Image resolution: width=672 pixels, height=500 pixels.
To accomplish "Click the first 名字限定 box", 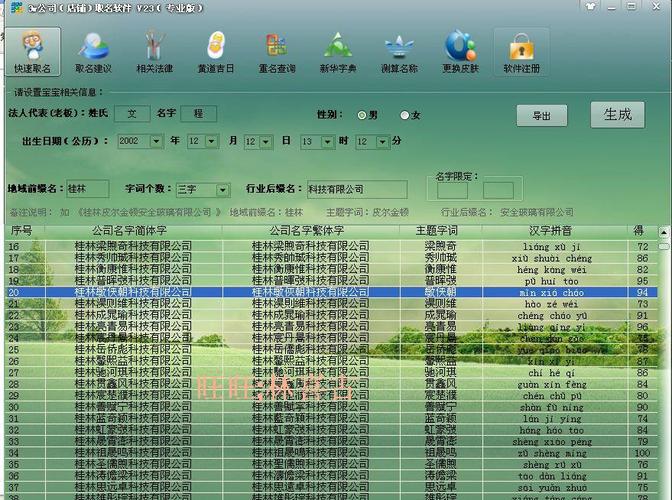I will [452, 191].
